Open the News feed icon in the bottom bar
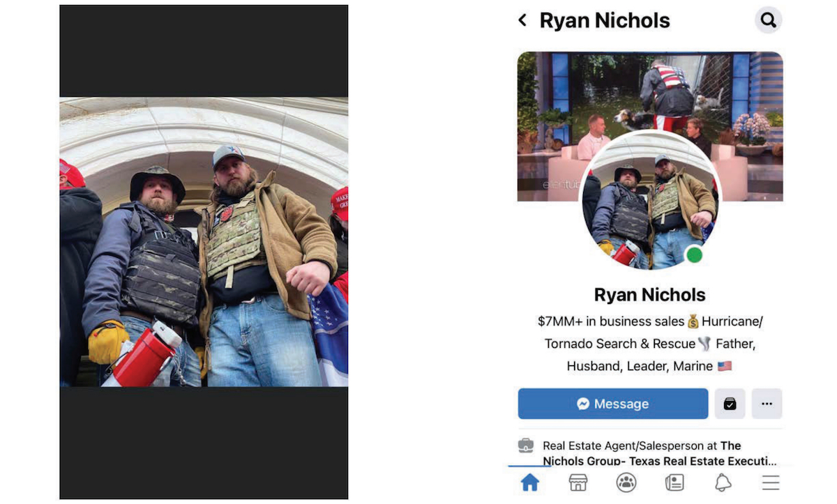 tap(674, 482)
